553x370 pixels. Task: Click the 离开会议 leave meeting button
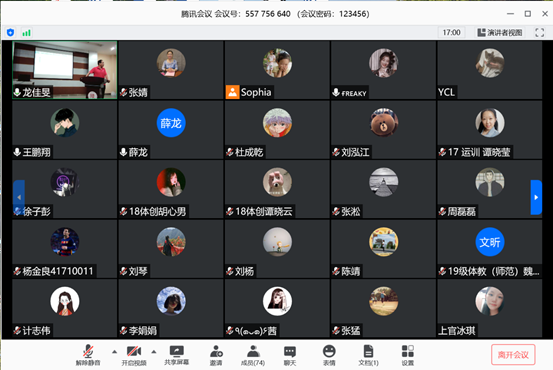tap(513, 354)
